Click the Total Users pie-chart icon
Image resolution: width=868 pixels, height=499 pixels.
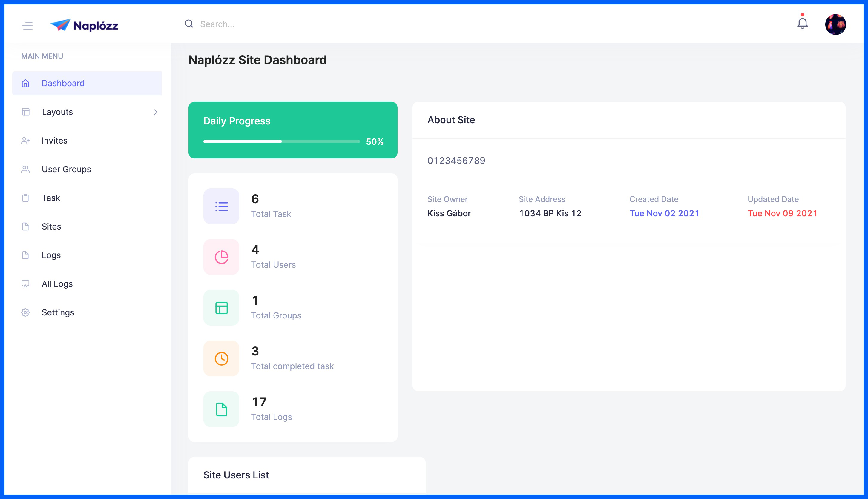click(221, 257)
